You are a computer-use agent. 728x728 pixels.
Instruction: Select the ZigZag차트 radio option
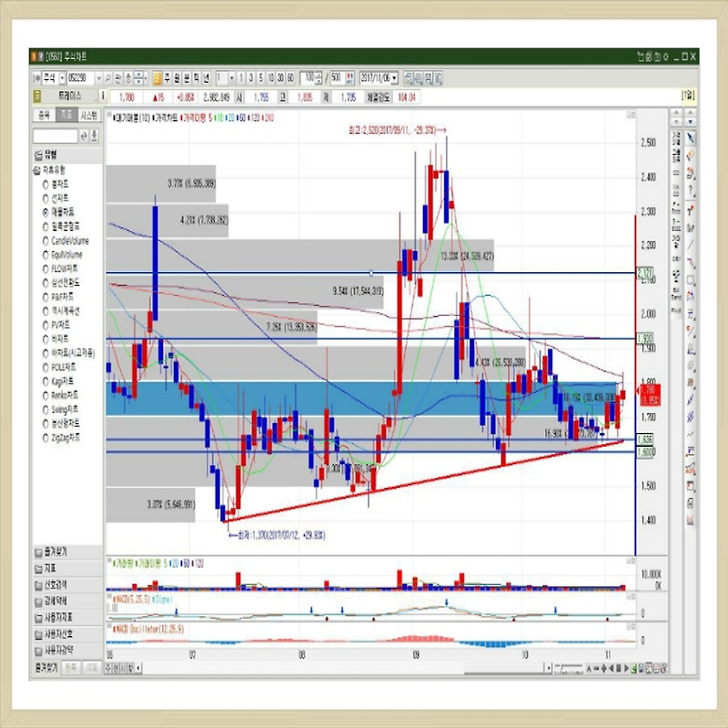coord(45,438)
